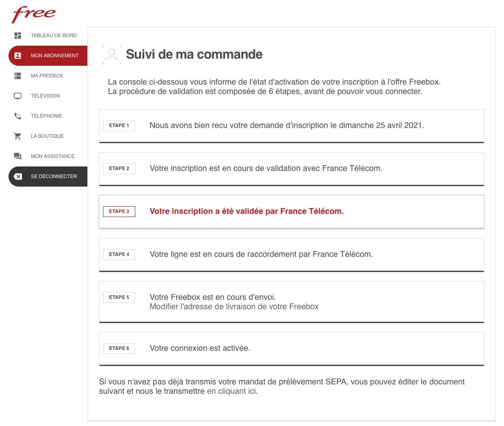Click the Téléphonie phone icon

click(x=18, y=116)
